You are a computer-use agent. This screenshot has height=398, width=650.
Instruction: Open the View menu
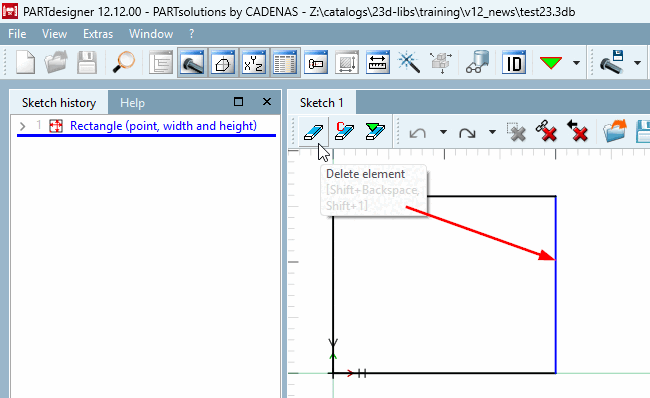[54, 34]
